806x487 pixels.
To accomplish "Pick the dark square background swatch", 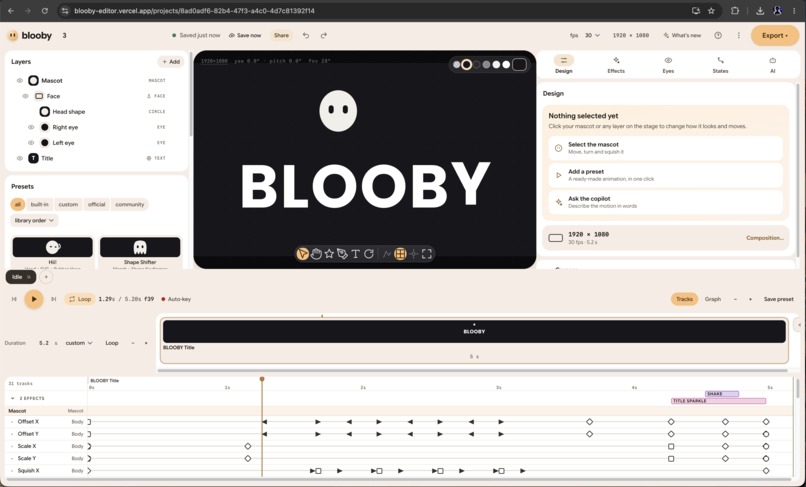I will (519, 64).
